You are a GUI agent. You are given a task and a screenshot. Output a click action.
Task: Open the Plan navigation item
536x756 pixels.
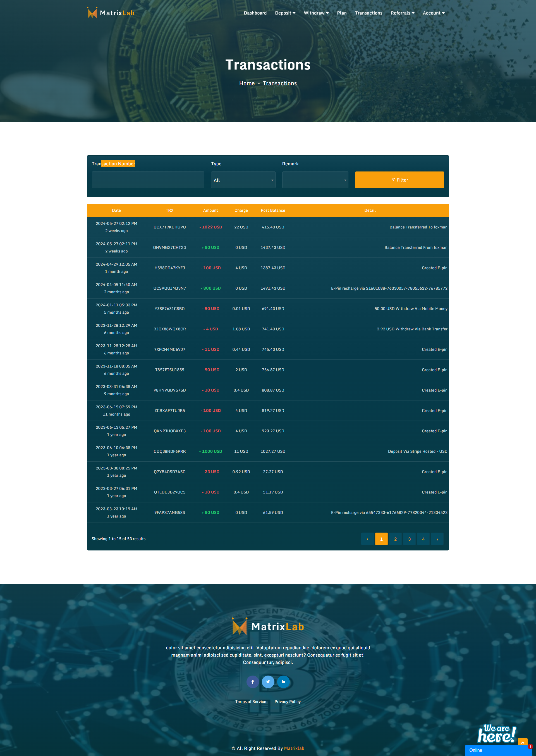click(342, 13)
